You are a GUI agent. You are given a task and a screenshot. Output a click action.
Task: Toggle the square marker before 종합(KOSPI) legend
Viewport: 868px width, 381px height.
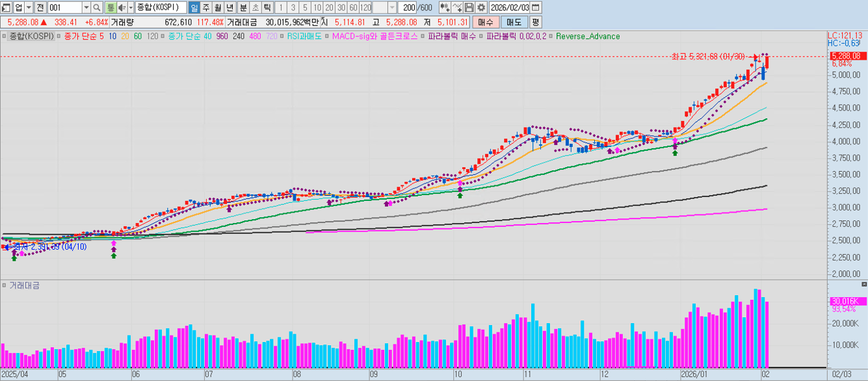click(5, 36)
